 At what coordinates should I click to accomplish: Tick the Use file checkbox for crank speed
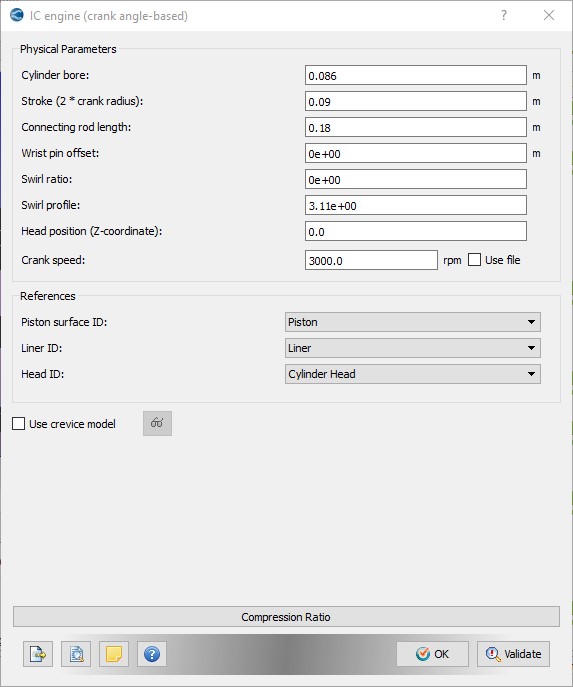point(474,260)
